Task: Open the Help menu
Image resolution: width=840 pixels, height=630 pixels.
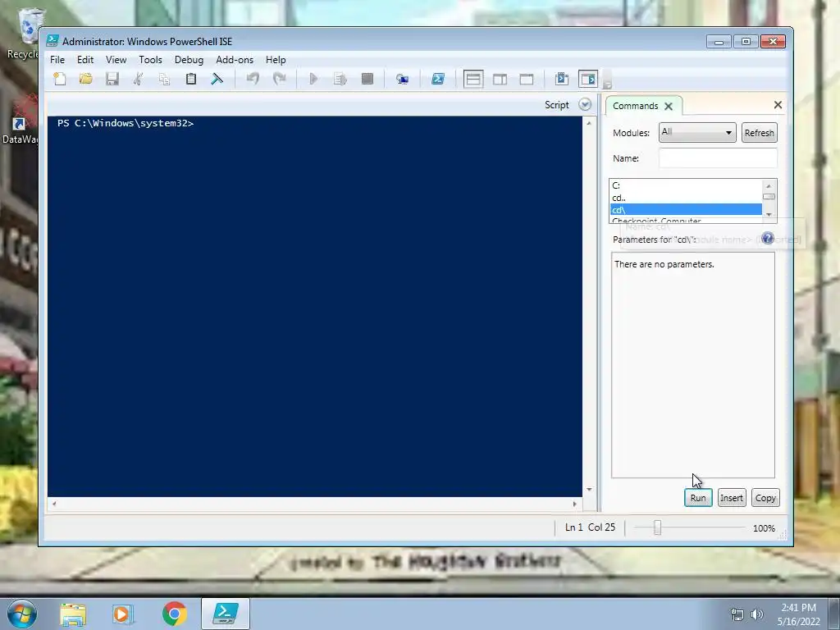Action: pos(276,60)
